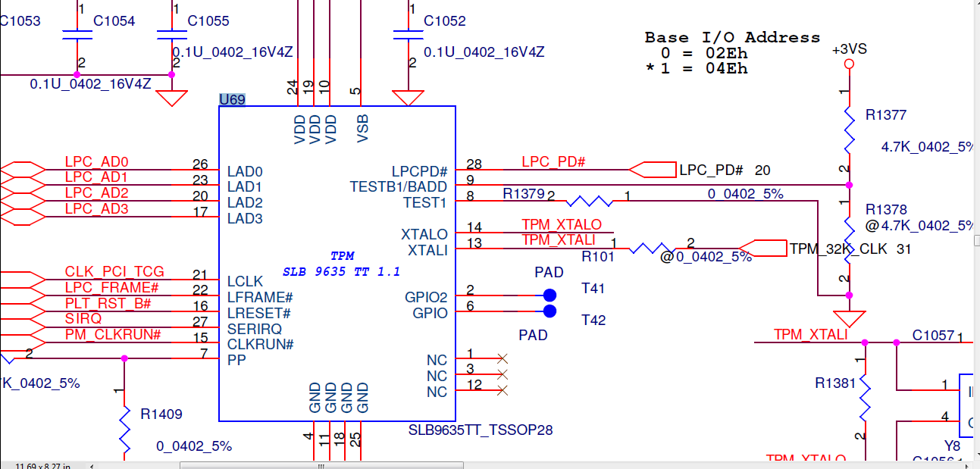The width and height of the screenshot is (980, 469).
Task: Click the SLB 9635 TT 1.1 part text
Action: 341,271
